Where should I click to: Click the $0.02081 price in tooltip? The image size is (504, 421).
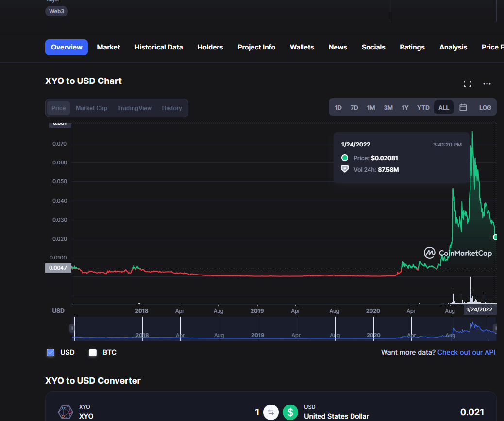[385, 158]
